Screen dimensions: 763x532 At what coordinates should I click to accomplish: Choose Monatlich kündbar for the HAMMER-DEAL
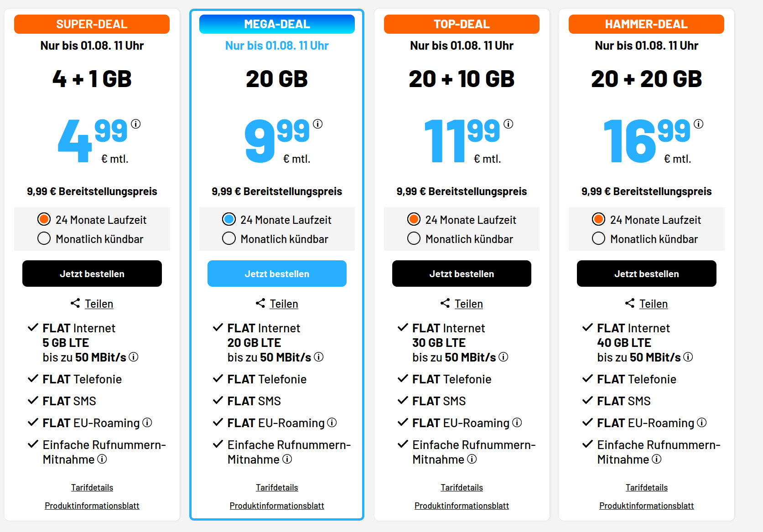[598, 238]
